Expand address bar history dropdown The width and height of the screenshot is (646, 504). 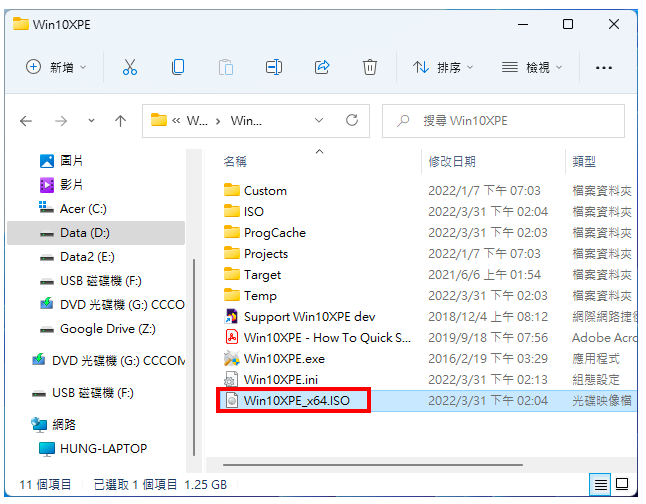[319, 120]
